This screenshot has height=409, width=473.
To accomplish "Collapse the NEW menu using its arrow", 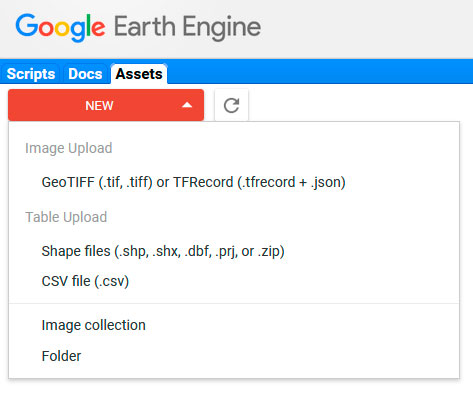I will (187, 105).
